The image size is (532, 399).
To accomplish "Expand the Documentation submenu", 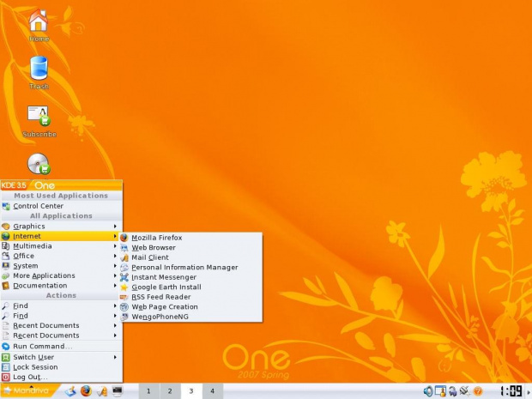I will (x=62, y=286).
